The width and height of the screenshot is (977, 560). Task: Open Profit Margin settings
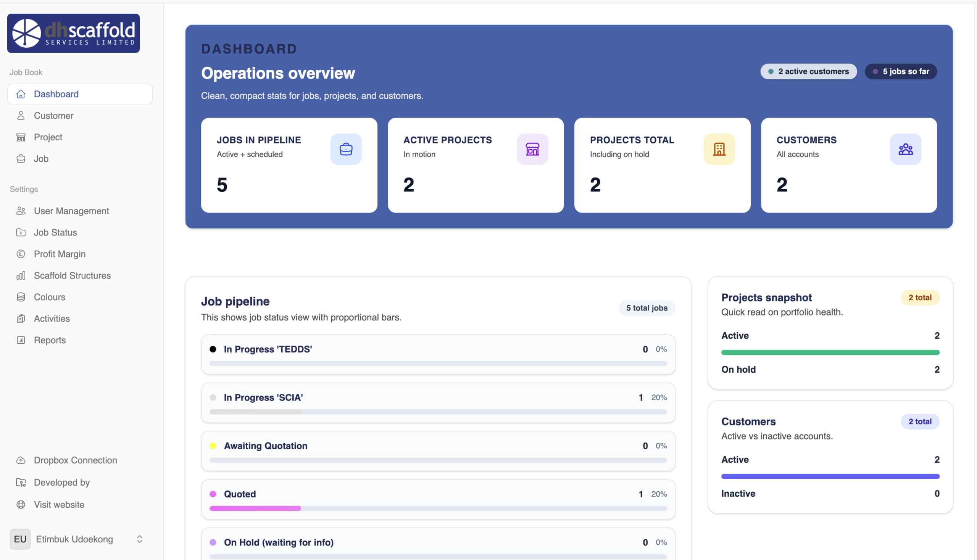[x=80, y=254]
